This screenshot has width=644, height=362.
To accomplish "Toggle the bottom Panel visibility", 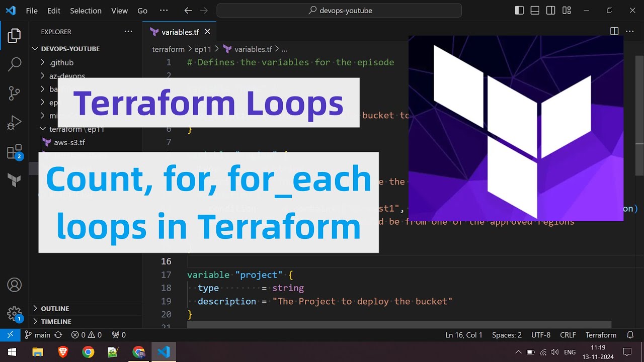I will [535, 11].
